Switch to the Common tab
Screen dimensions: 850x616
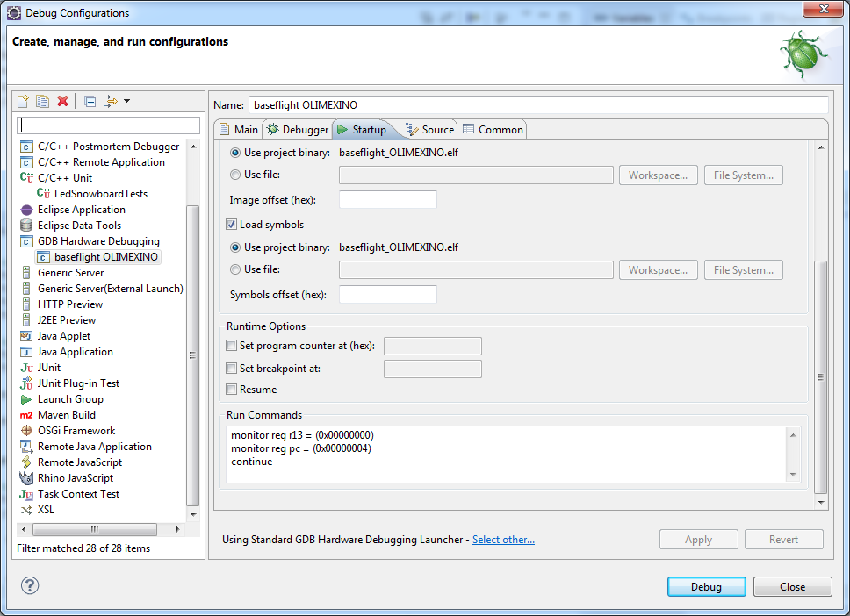click(x=493, y=128)
